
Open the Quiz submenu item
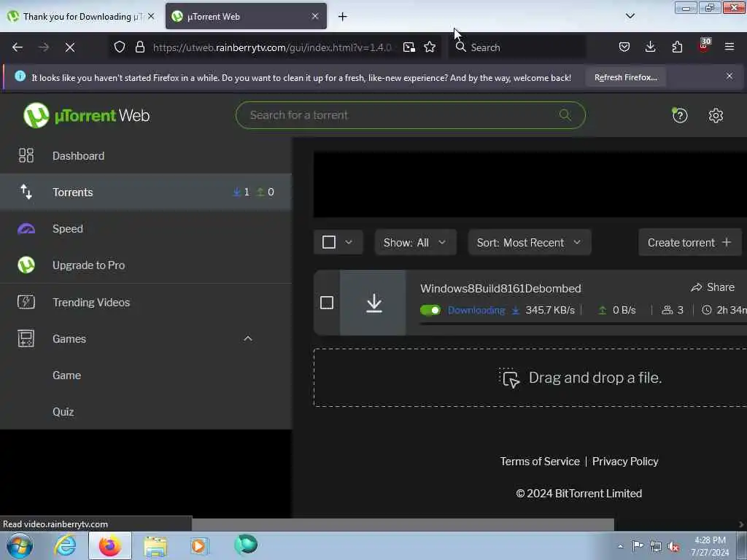146,411
